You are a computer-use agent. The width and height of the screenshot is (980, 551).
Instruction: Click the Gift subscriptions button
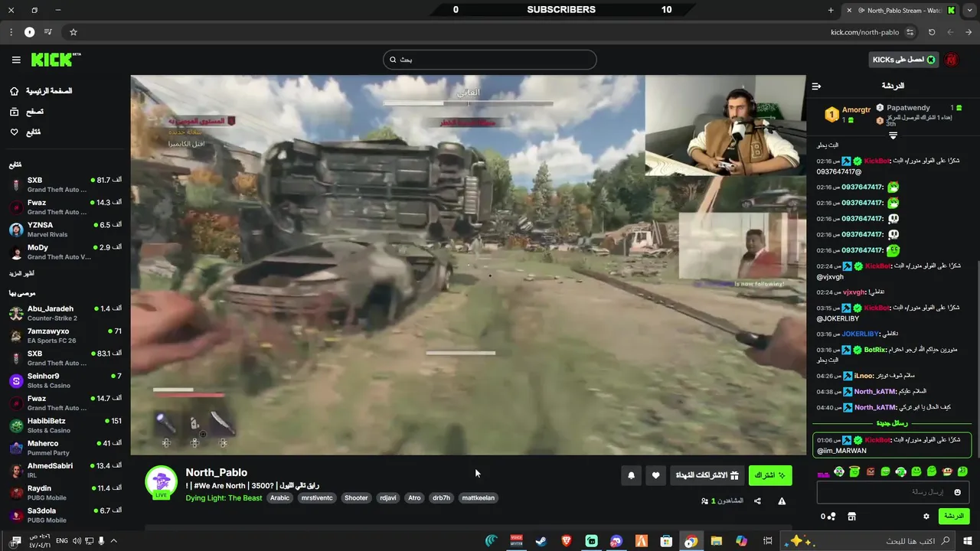(x=707, y=475)
